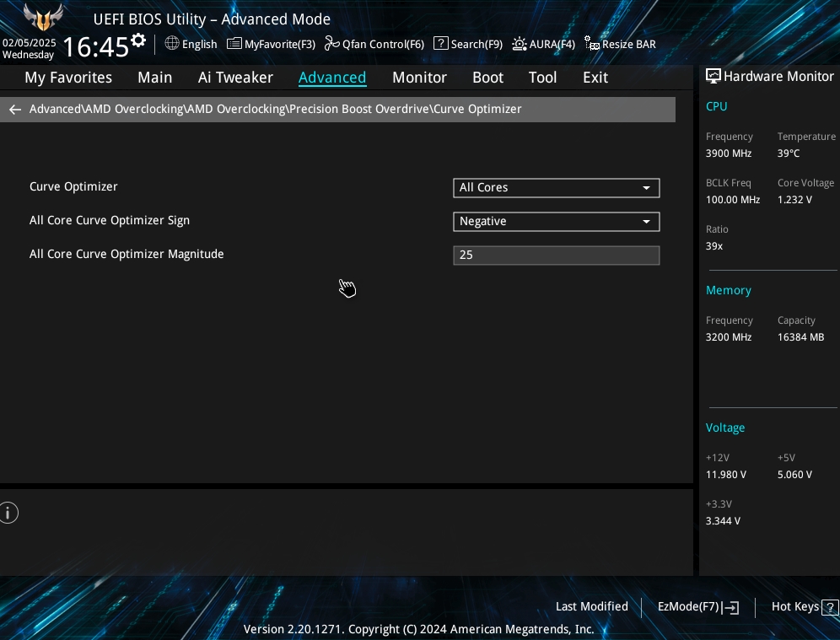Image resolution: width=840 pixels, height=640 pixels.
Task: Click BCLK Freq 100.00 MHz value
Action: pyautogui.click(x=733, y=200)
